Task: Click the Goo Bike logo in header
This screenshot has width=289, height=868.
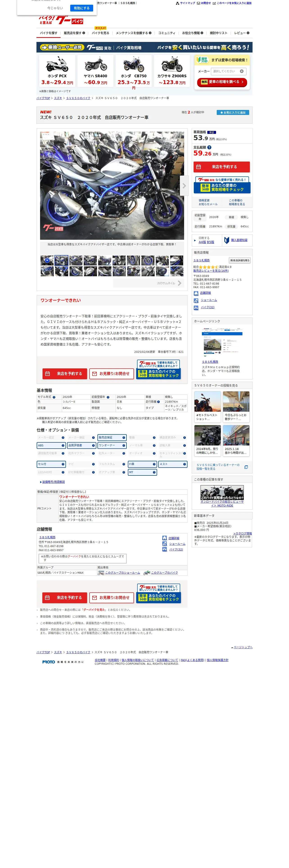Action: [61, 20]
